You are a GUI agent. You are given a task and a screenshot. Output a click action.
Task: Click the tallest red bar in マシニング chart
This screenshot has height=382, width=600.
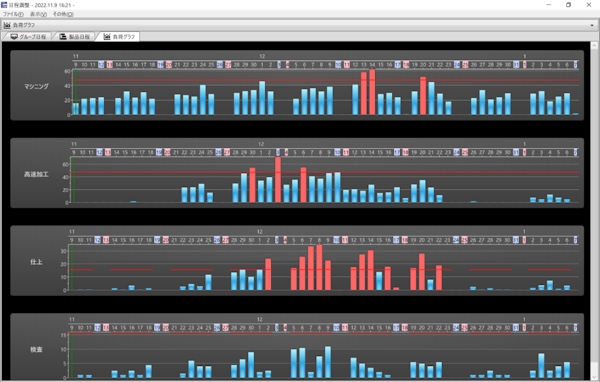pos(372,92)
